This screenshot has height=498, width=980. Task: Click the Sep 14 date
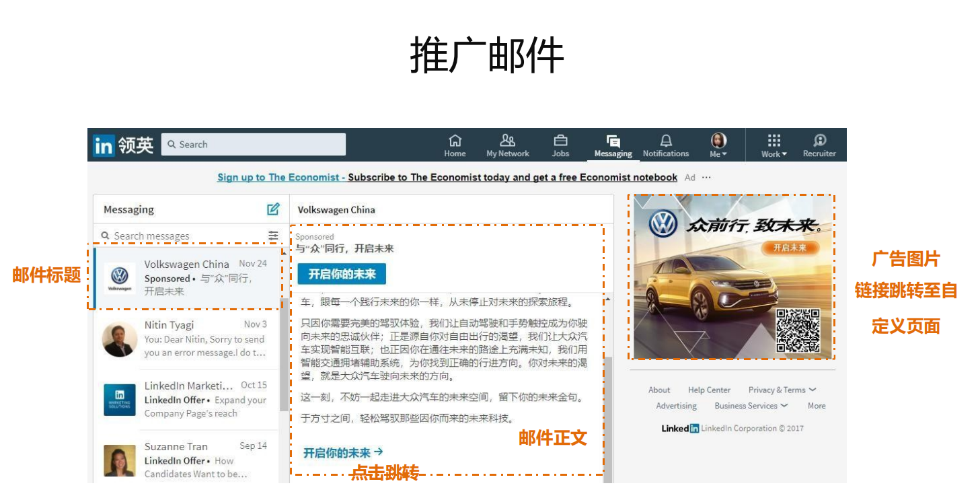[x=254, y=446]
